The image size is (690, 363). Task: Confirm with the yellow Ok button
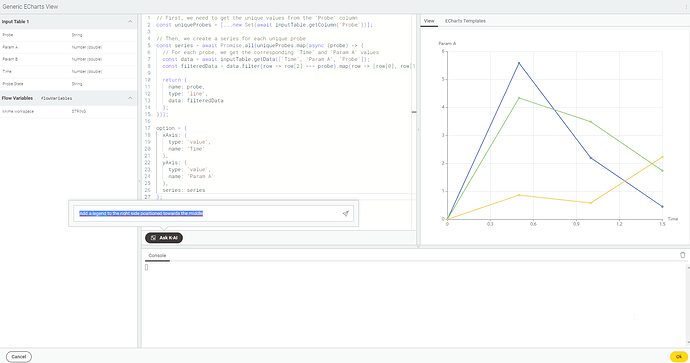(679, 357)
